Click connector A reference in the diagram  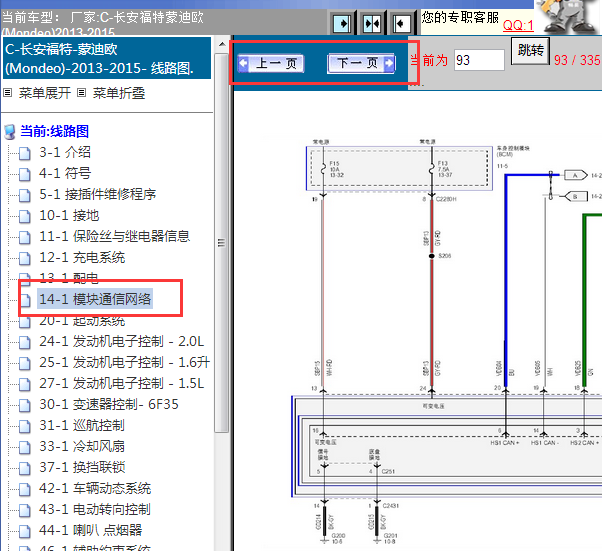575,175
